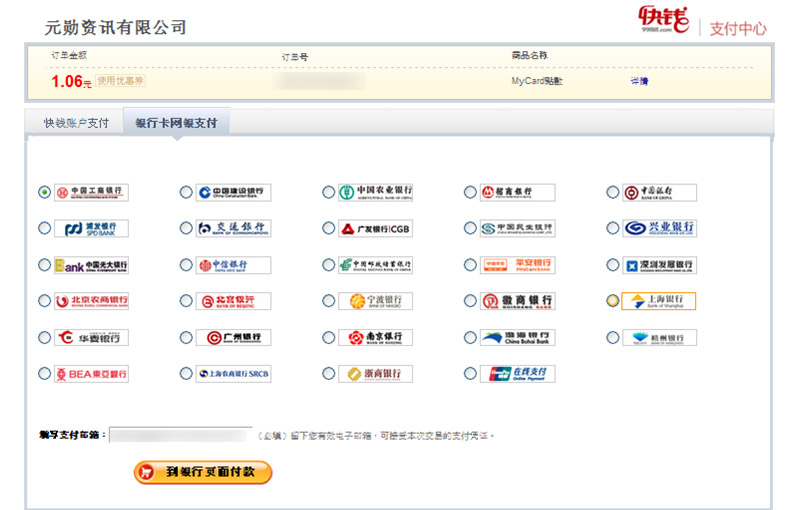Click the 招商银行 bank logo

pyautogui.click(x=518, y=192)
